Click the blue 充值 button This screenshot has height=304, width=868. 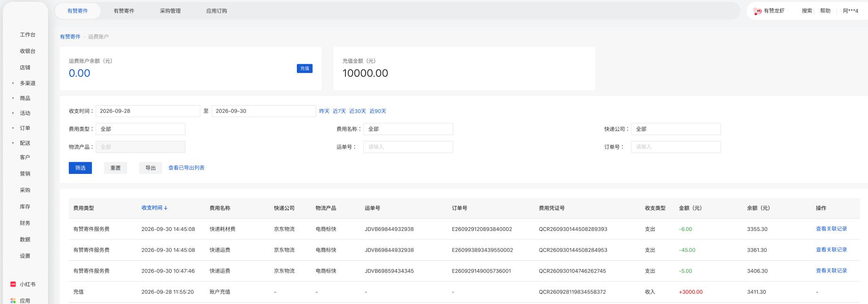pyautogui.click(x=304, y=68)
